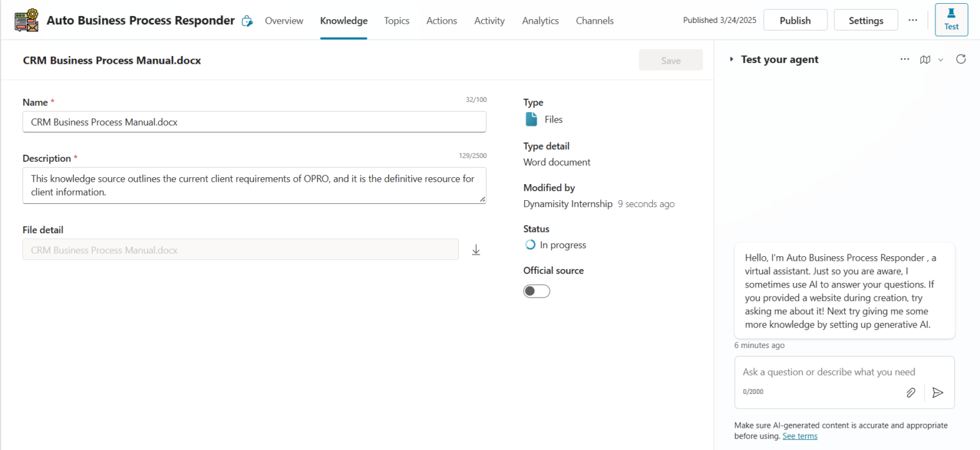
Task: Click the Publish button
Action: [x=795, y=20]
